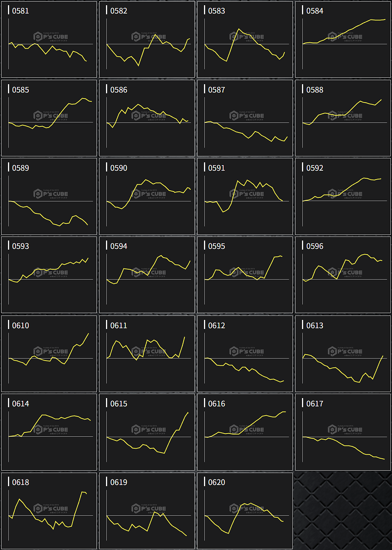Image resolution: width=392 pixels, height=550 pixels.
Task: Select the 0617 graph thumbnail
Action: [343, 432]
